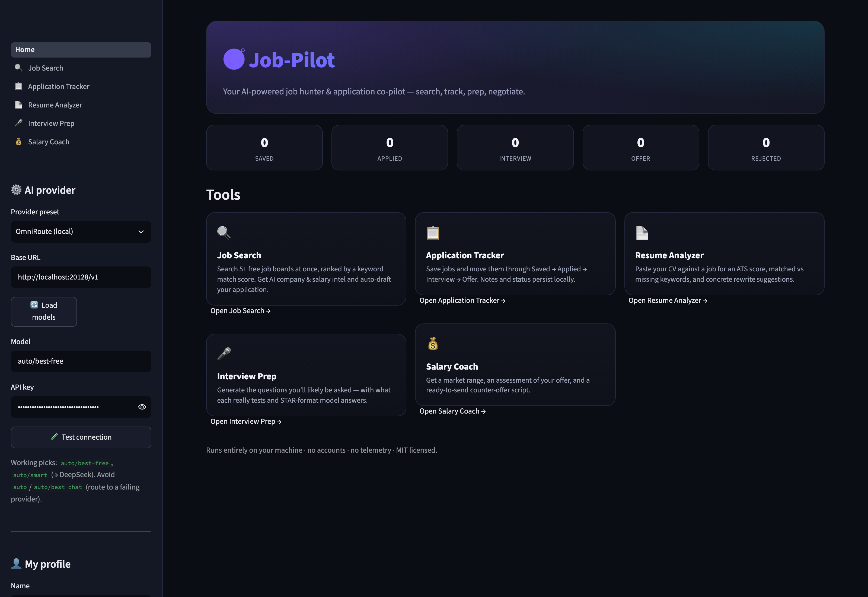Go to Home in the sidebar
The height and width of the screenshot is (597, 868).
(81, 50)
